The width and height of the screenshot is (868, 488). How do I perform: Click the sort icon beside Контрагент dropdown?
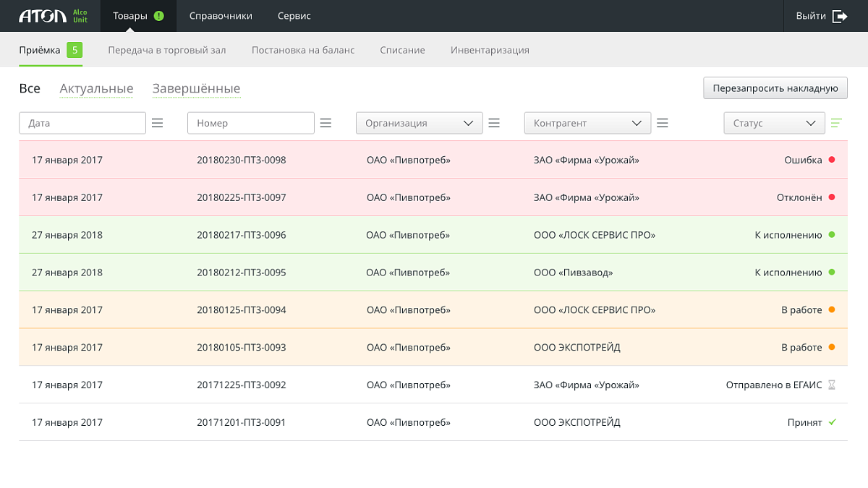(663, 124)
